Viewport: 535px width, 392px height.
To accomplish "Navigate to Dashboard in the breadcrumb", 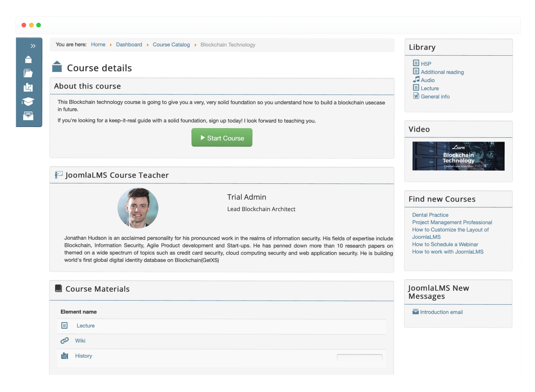I will [129, 45].
